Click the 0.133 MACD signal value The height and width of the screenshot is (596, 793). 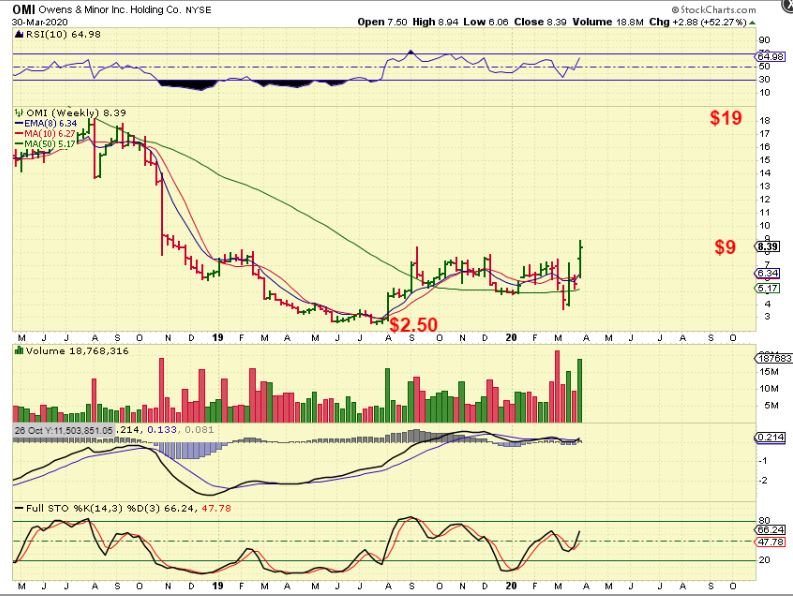(162, 430)
